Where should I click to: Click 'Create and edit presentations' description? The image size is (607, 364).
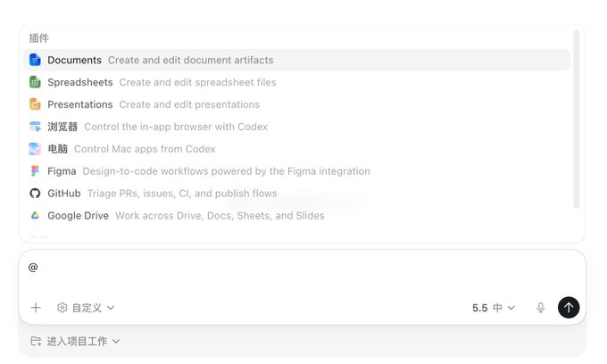189,104
